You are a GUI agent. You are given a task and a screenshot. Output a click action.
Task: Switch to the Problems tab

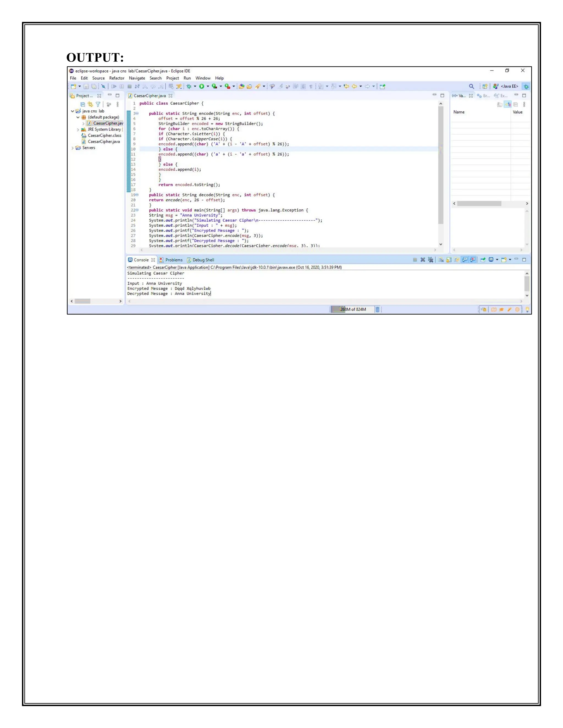(173, 260)
